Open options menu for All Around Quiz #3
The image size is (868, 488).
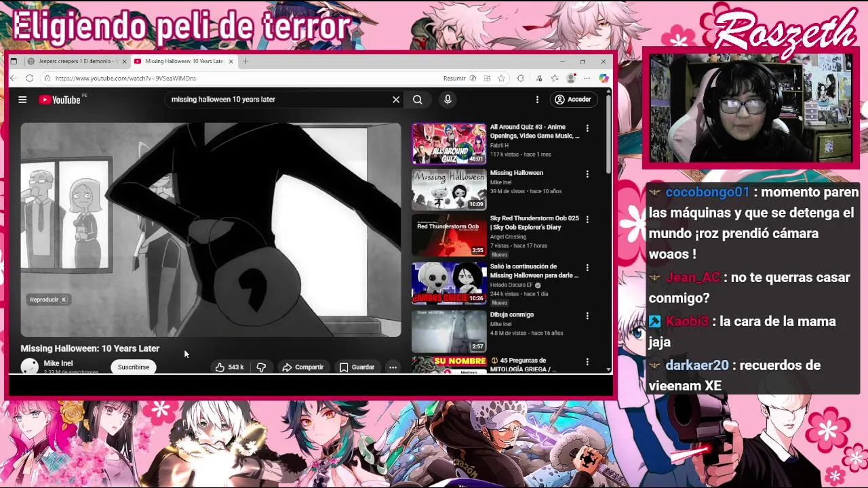(x=587, y=128)
